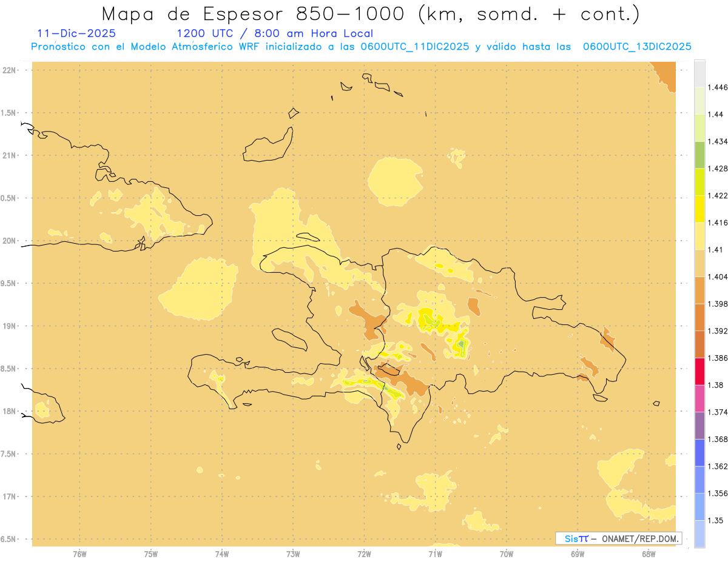Select the '73W' longitude label
This screenshot has height=562, width=728.
pyautogui.click(x=293, y=554)
